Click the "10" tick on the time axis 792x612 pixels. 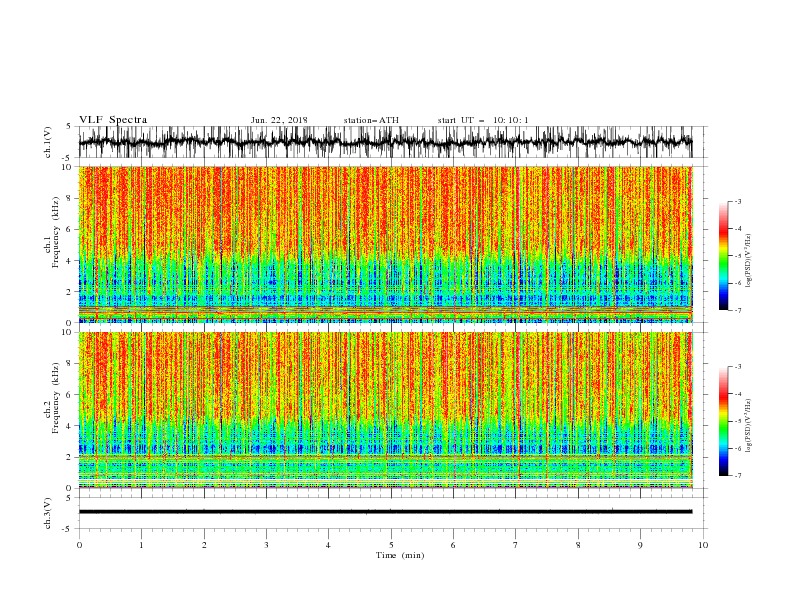703,545
